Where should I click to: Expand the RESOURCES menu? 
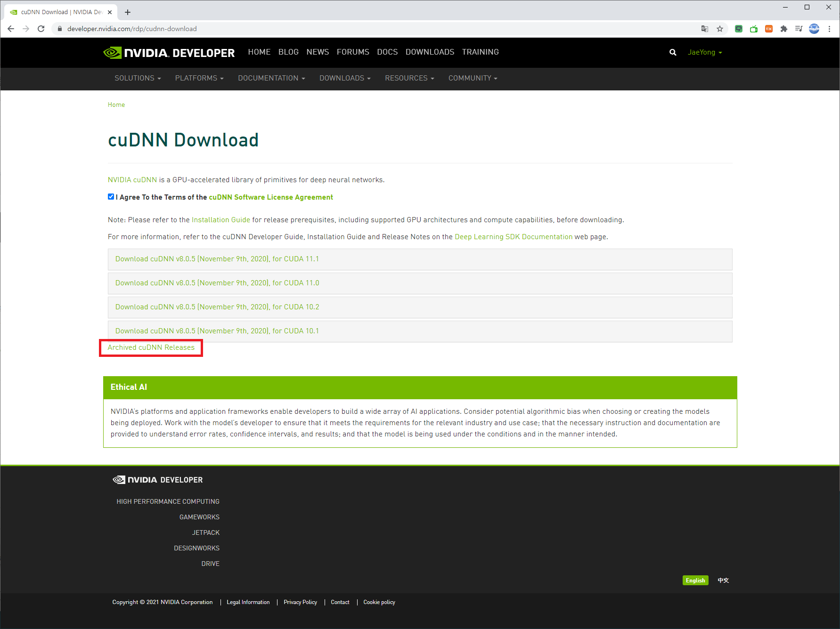coord(409,78)
